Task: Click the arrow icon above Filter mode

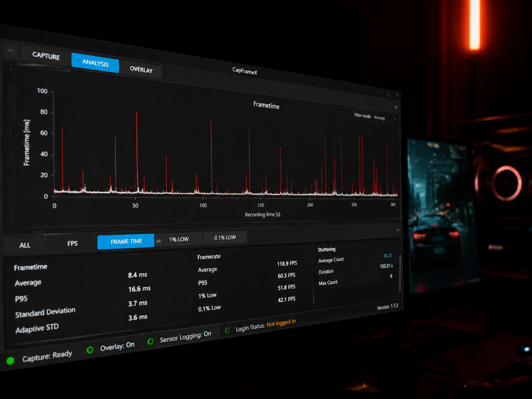Action: click(396, 107)
